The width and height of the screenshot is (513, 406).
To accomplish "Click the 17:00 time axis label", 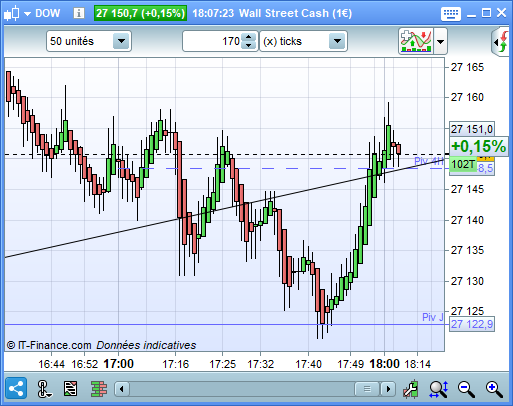I will (x=118, y=364).
